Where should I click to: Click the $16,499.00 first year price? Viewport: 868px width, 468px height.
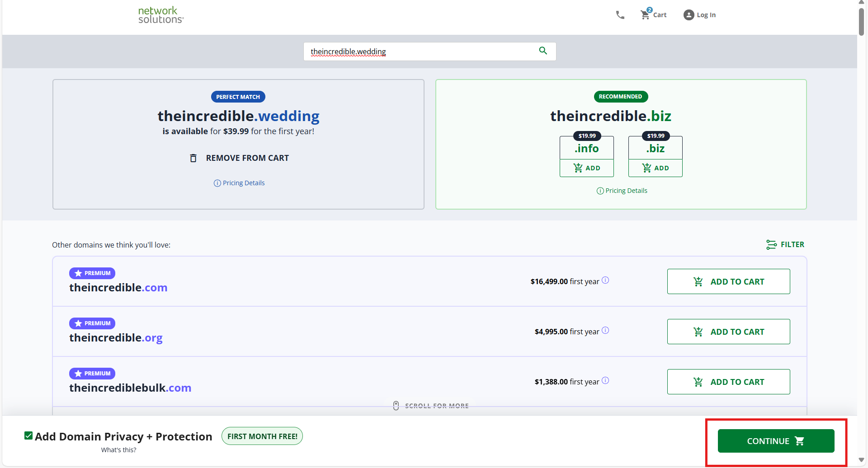pyautogui.click(x=565, y=281)
